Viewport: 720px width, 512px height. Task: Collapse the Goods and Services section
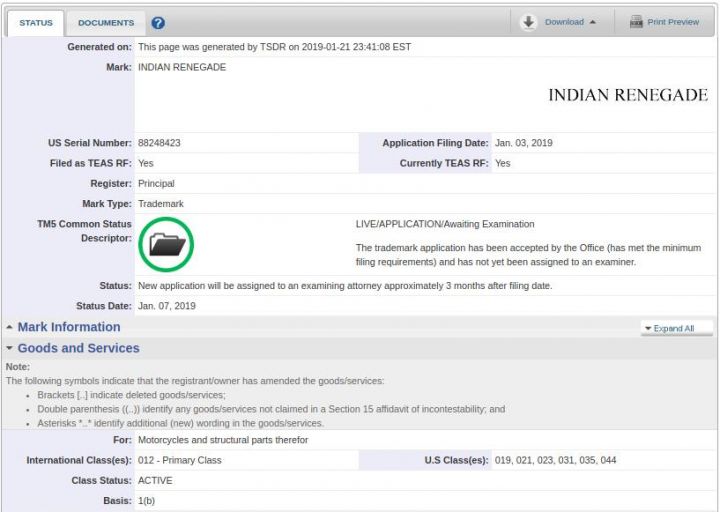78,348
